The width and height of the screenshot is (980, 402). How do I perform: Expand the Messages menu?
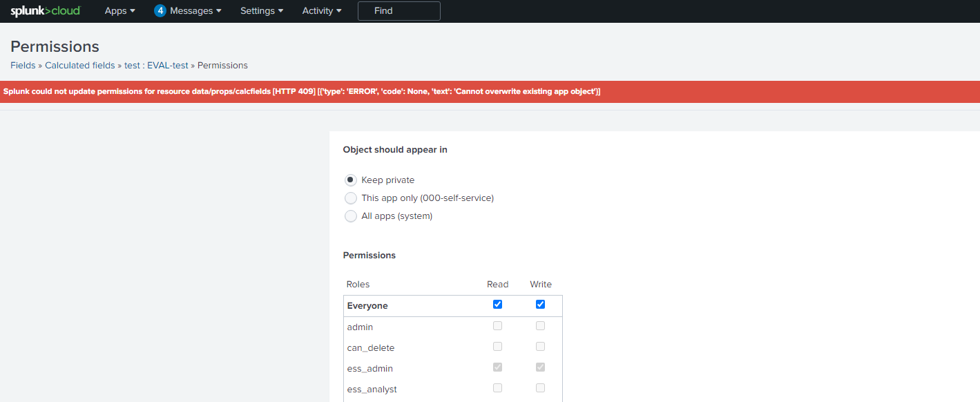tap(195, 11)
